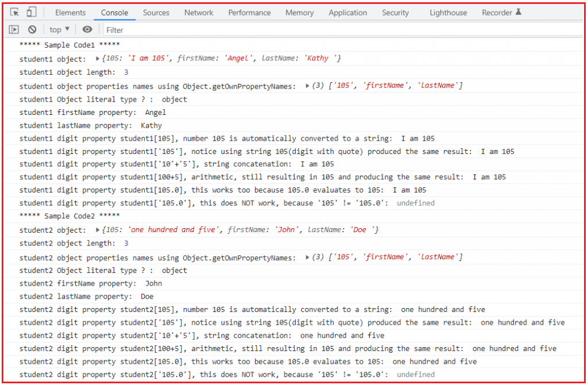Switch to the Performance tab
The image size is (588, 385).
coord(249,12)
